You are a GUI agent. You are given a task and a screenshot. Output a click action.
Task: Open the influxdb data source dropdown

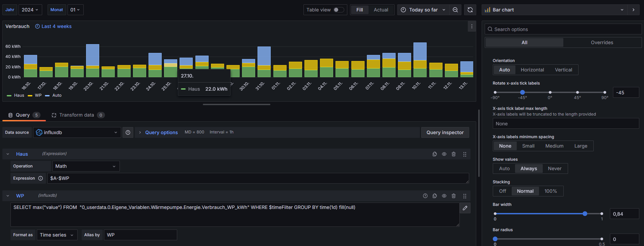[x=77, y=132]
